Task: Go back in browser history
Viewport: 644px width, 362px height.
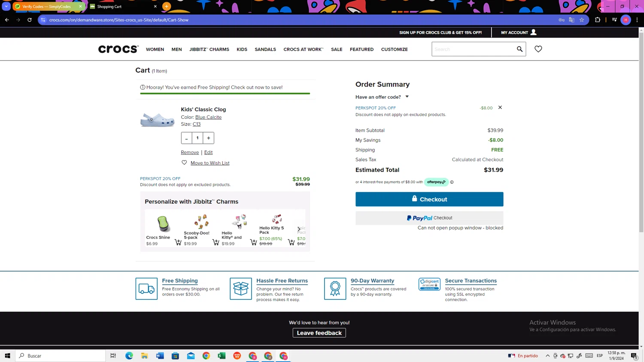Action: [7, 20]
